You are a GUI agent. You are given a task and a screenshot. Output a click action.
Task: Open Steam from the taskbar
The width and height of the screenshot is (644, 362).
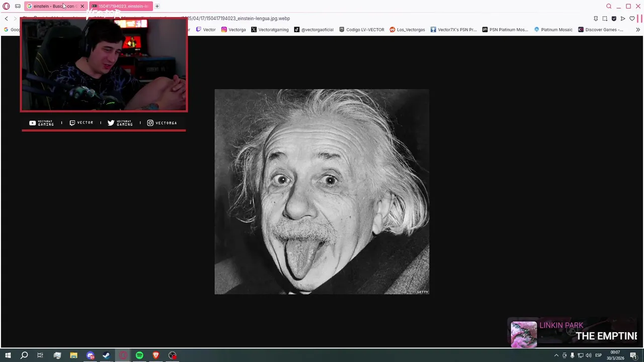106,355
